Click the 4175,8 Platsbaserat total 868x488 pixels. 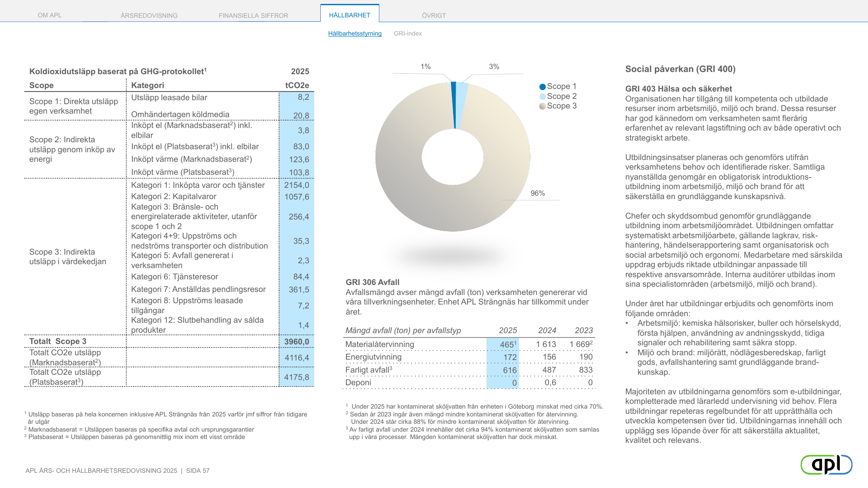tap(297, 377)
